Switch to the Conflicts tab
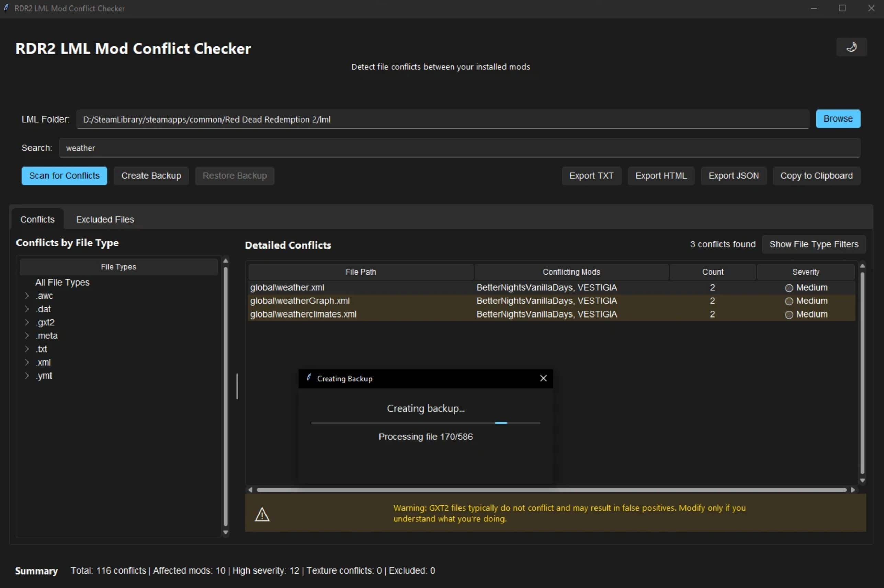884x588 pixels. tap(37, 219)
